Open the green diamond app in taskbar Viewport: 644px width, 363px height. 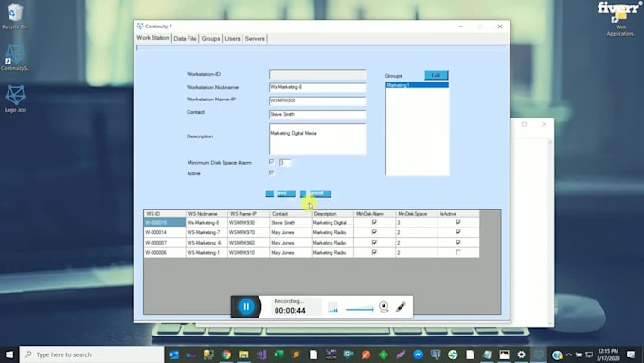384,354
